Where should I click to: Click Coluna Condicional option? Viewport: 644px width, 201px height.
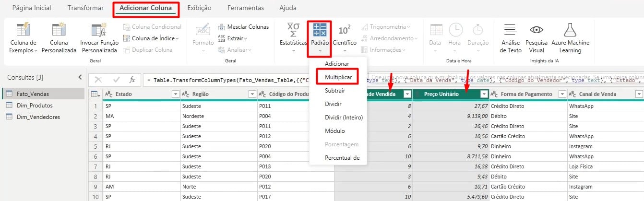click(152, 27)
